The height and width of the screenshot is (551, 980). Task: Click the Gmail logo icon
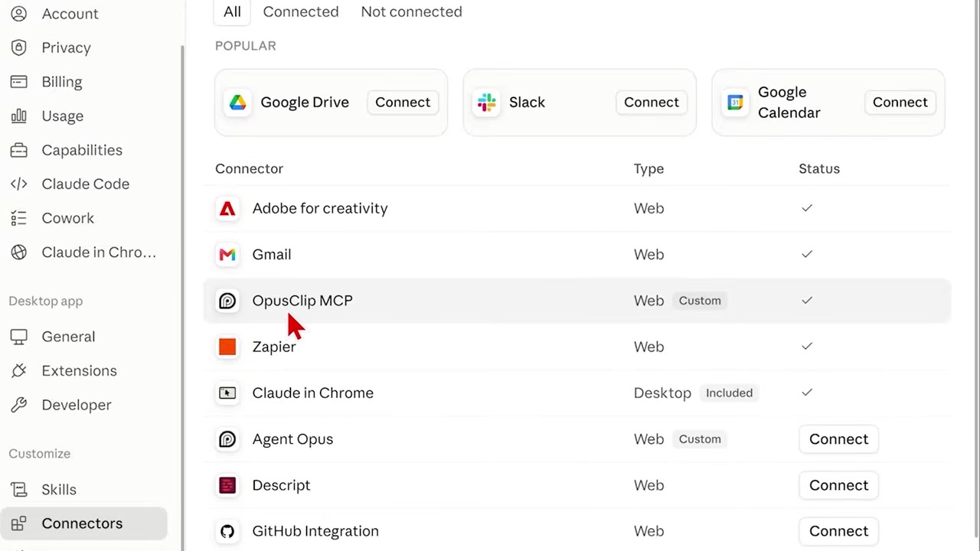pyautogui.click(x=227, y=254)
